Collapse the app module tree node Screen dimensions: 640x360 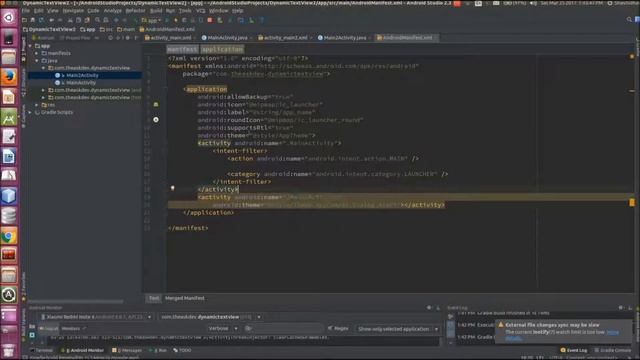30,46
